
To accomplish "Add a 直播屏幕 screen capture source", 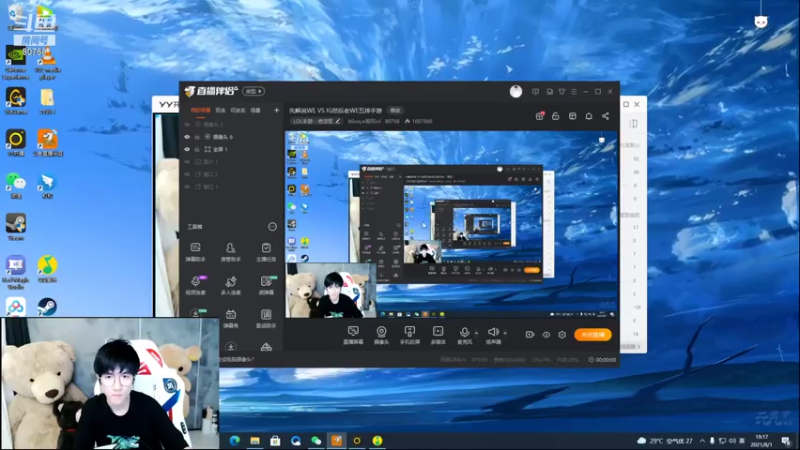I will point(353,335).
